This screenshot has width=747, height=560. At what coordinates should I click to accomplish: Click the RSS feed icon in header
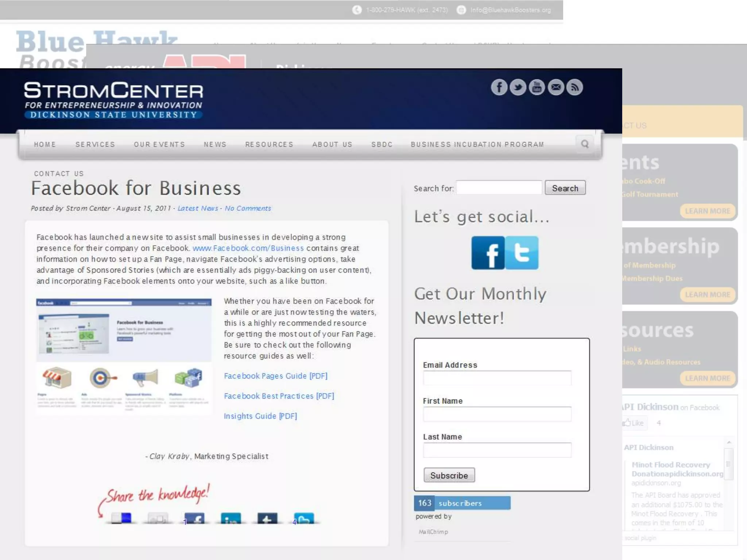575,87
